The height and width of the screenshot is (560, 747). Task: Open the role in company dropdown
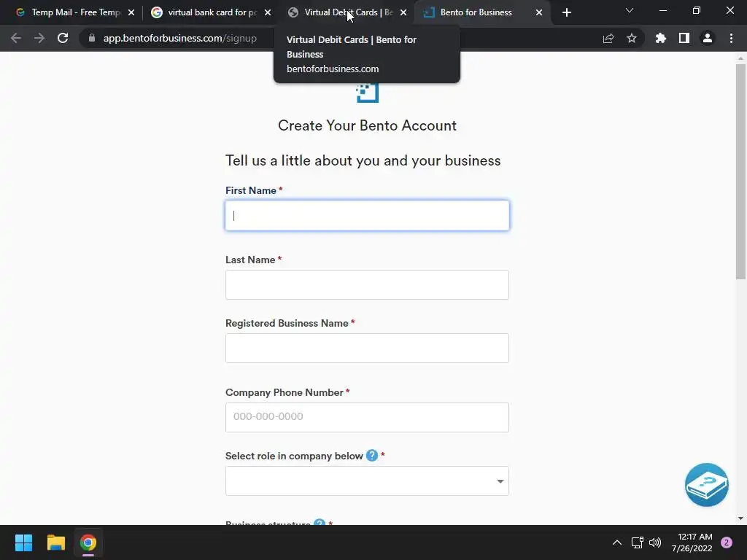point(368,481)
